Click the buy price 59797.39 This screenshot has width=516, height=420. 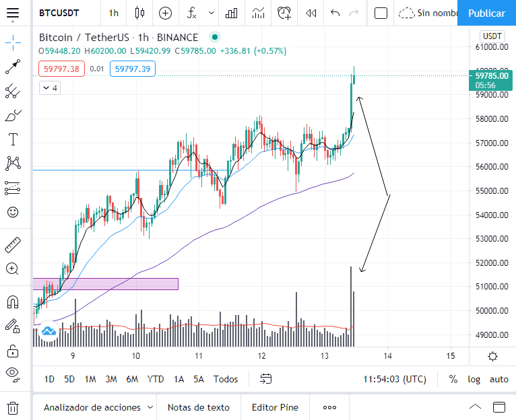tap(133, 69)
